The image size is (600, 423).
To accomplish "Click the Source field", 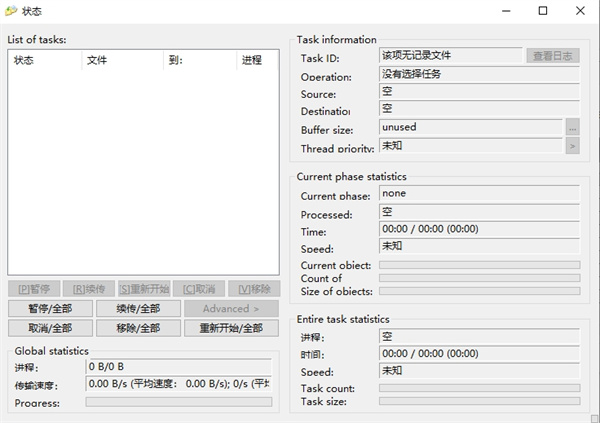I will pos(479,91).
